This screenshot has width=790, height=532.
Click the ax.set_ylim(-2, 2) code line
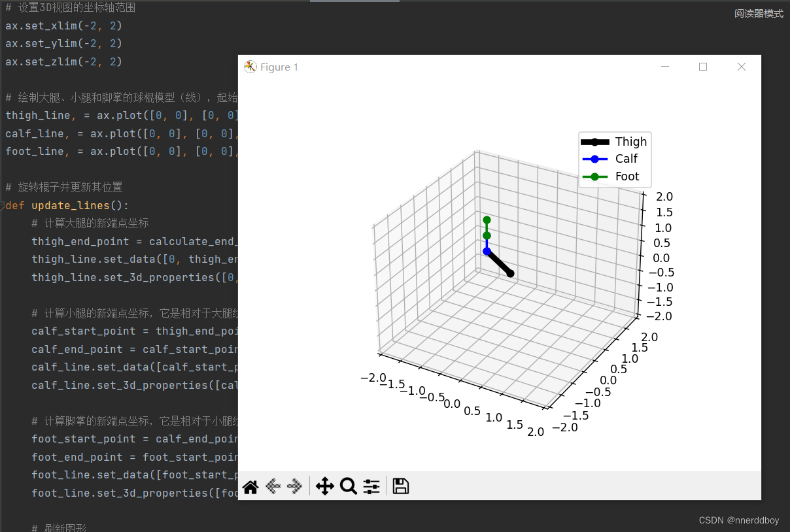point(64,44)
